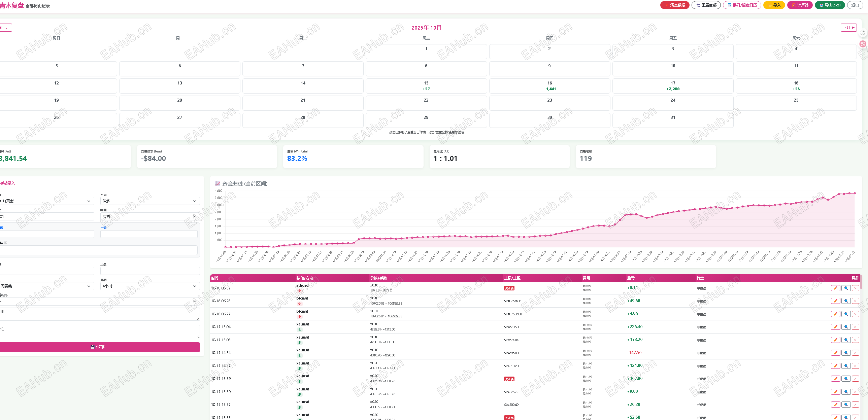
Task: Go to next month with 下月
Action: click(848, 28)
